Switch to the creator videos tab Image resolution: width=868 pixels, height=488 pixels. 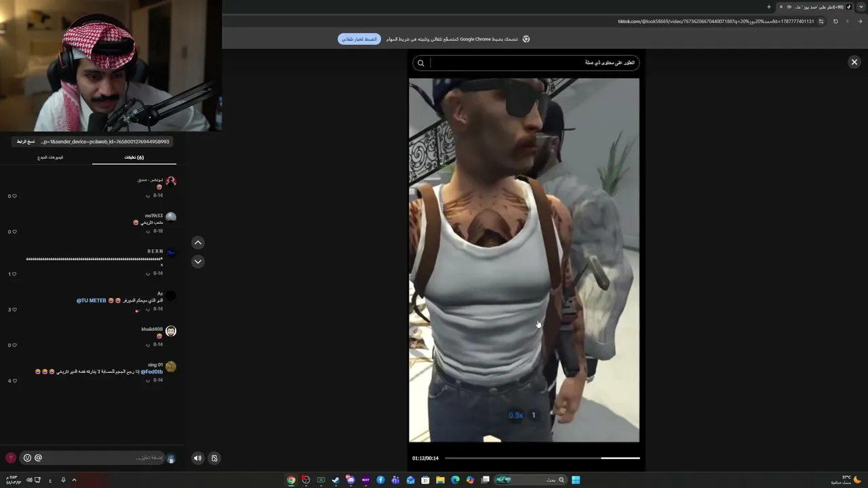pyautogui.click(x=50, y=157)
